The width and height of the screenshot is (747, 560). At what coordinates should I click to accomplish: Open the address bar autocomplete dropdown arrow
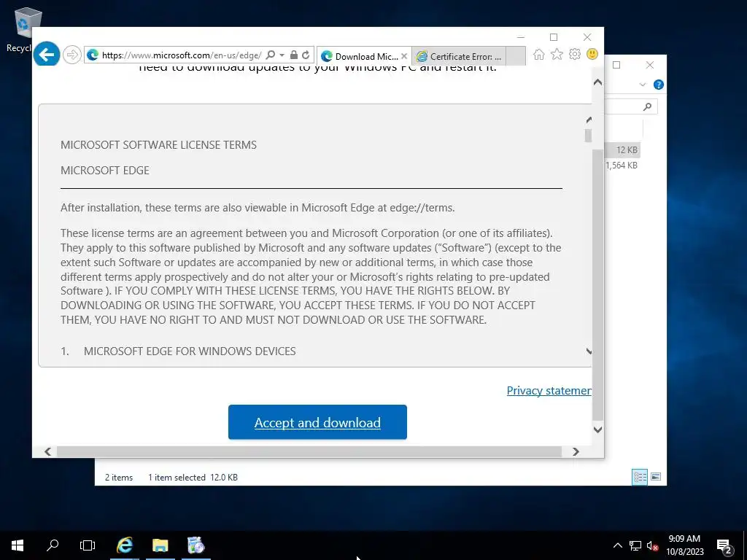pyautogui.click(x=282, y=55)
